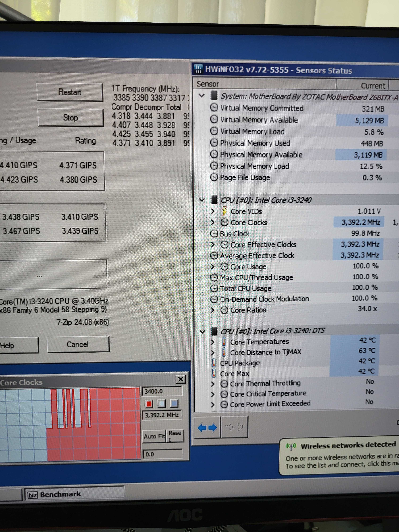Click the Bus Clock sensor icon
Image resolution: width=399 pixels, height=532 pixels.
point(214,234)
